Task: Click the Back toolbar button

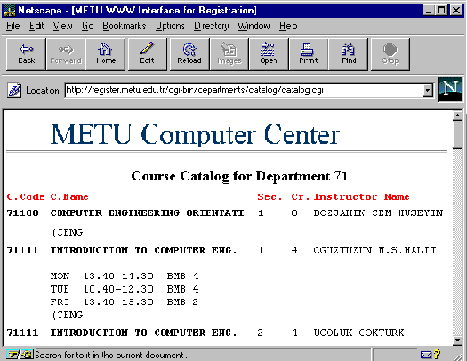Action: [26, 54]
